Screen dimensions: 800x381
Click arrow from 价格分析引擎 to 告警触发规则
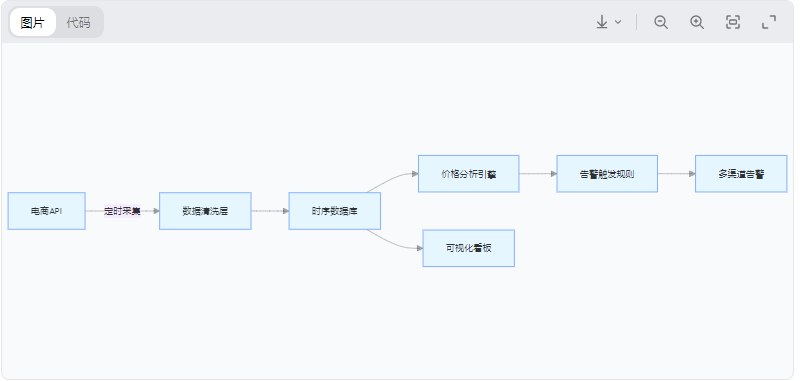pos(538,173)
